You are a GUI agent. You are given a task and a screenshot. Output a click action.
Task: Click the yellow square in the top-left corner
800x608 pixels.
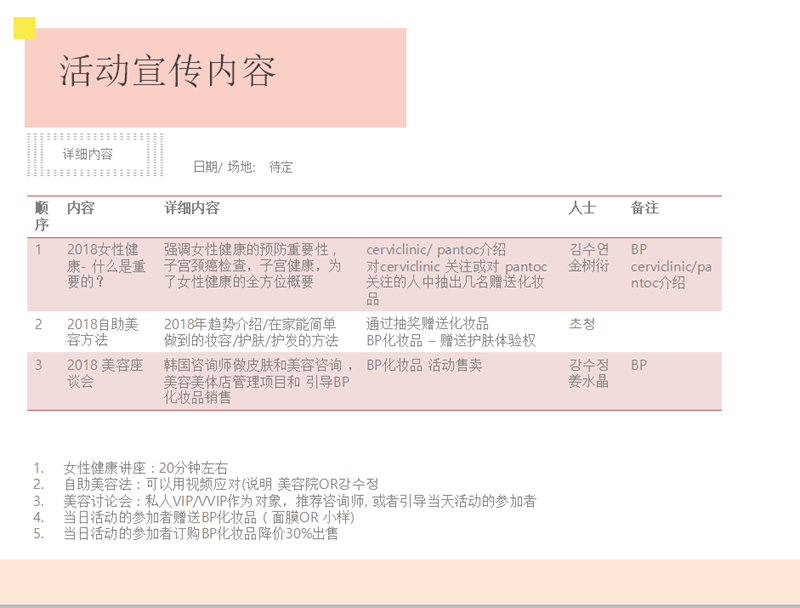[x=25, y=29]
